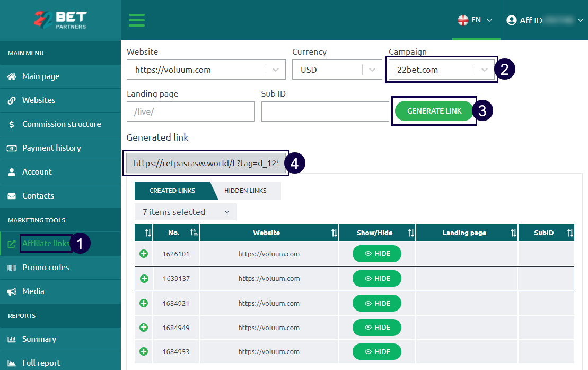Click the house icon for Main page
This screenshot has height=370, width=588.
[x=12, y=76]
